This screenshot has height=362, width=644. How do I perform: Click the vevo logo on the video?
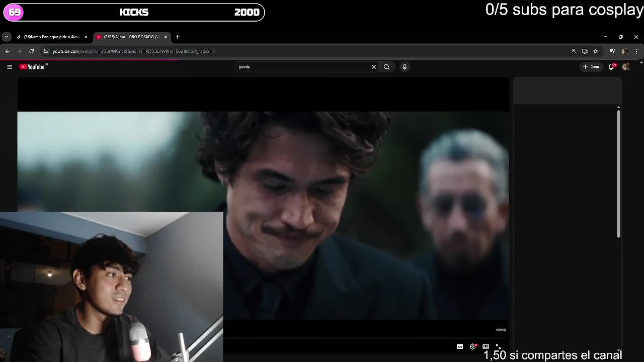[501, 330]
